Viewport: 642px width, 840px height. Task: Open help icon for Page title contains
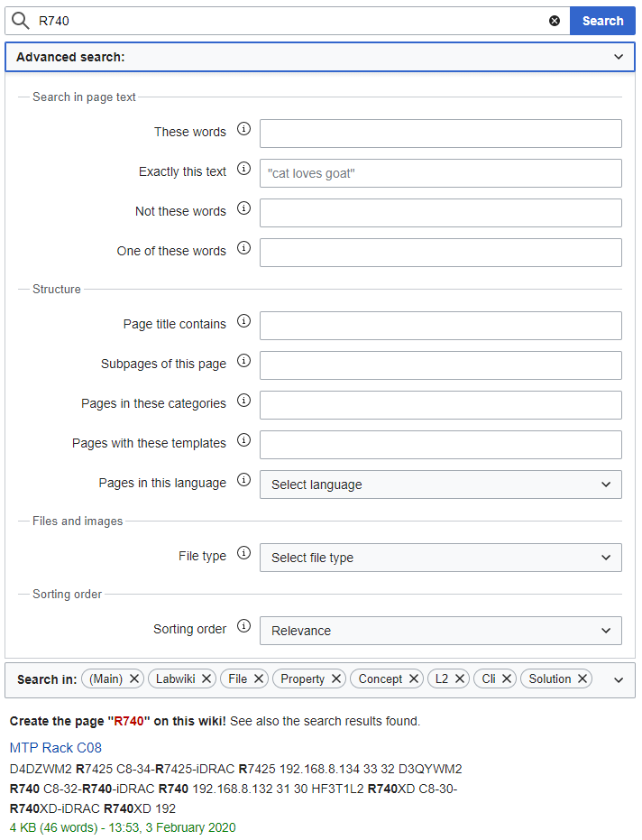click(243, 321)
